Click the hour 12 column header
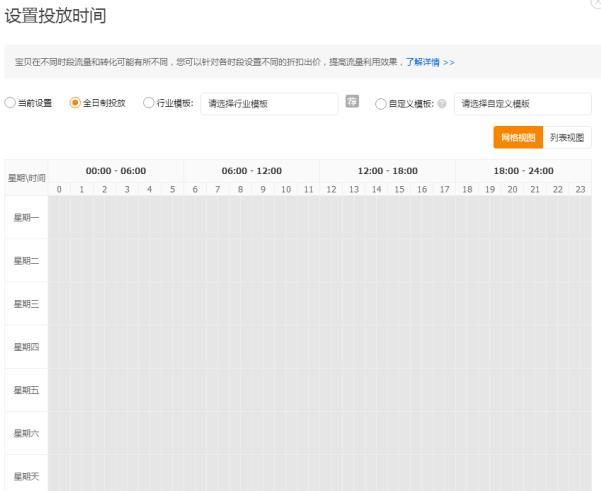This screenshot has width=601, height=491. coord(332,189)
